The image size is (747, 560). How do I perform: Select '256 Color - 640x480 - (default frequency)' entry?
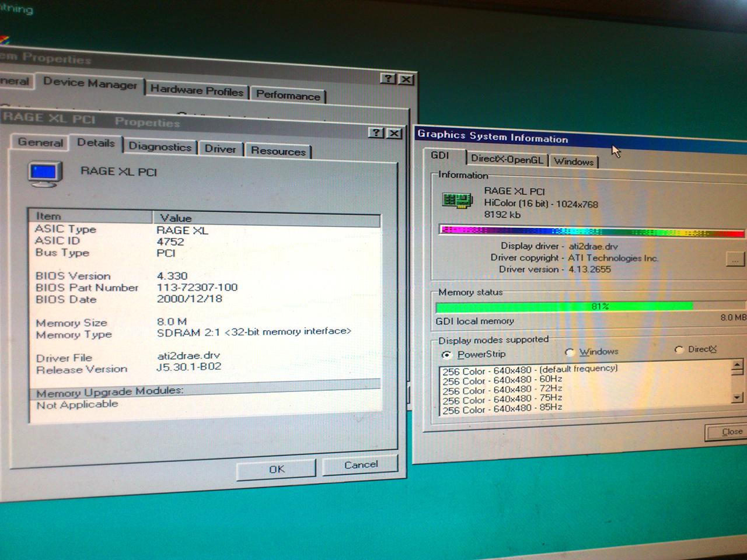pos(529,370)
